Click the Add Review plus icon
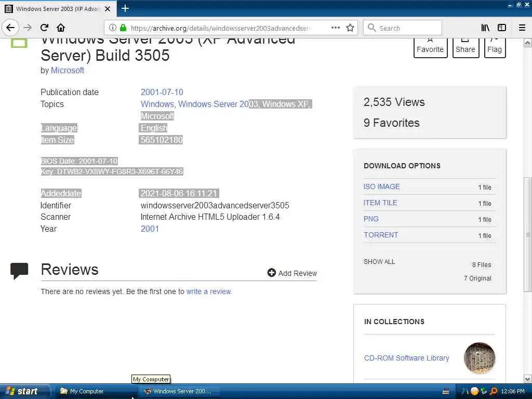Viewport: 532px width, 399px height. click(x=271, y=273)
